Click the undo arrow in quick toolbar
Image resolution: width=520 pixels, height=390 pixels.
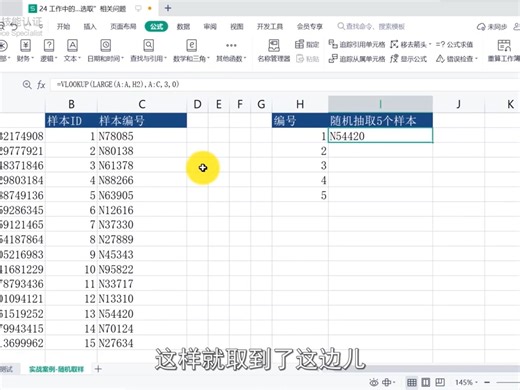pos(14,27)
